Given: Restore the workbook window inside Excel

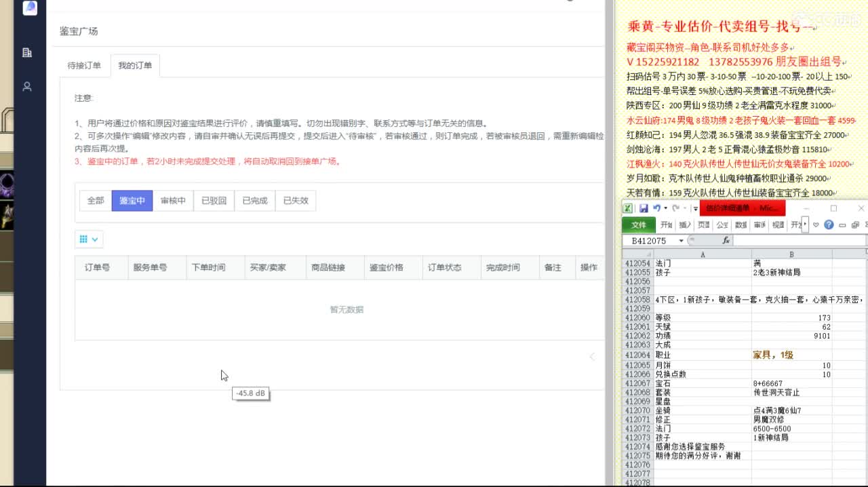Looking at the screenshot, I should point(855,225).
